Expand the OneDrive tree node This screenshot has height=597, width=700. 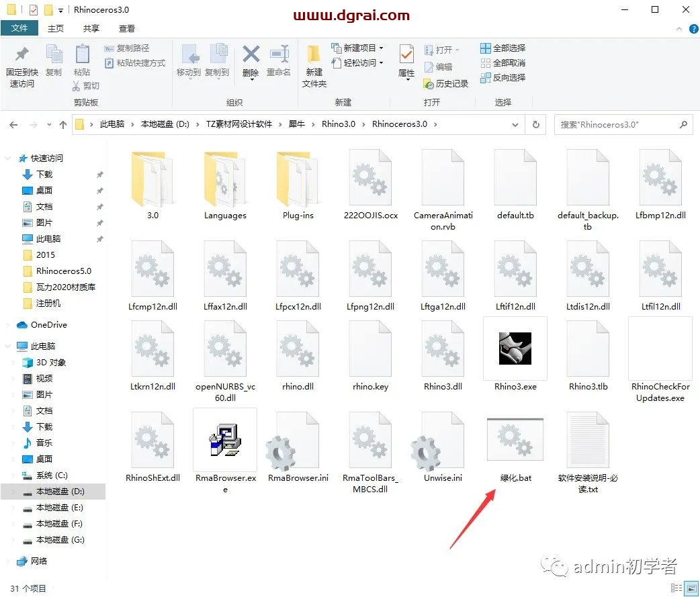tap(7, 325)
